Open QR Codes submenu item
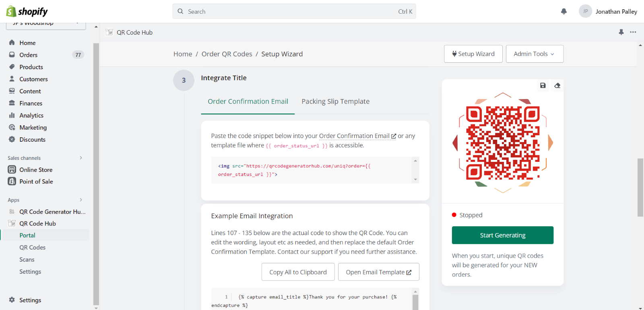 click(x=32, y=247)
